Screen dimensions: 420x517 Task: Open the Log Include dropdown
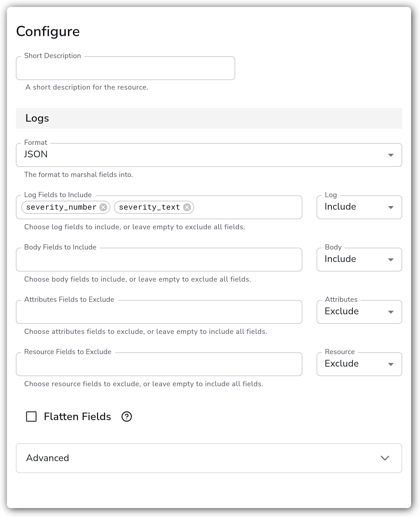(x=359, y=207)
